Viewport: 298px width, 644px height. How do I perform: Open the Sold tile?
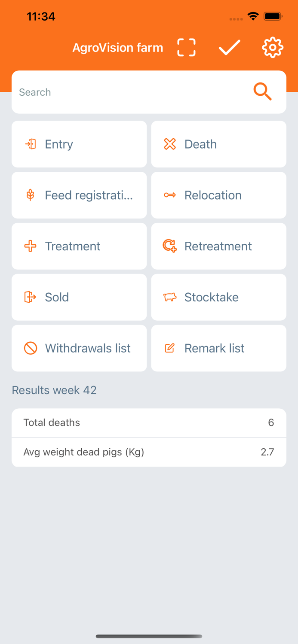79,297
